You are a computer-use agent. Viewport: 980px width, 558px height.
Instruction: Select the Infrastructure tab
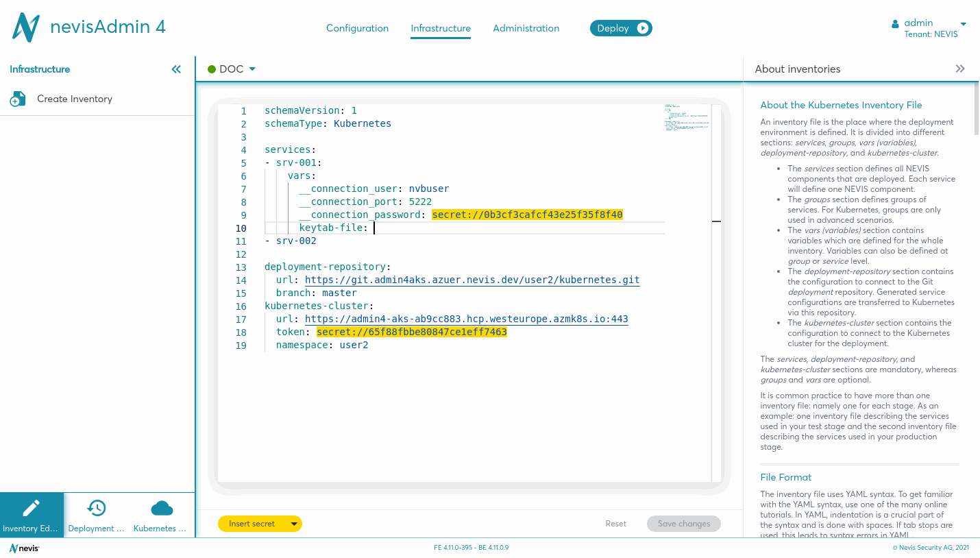pyautogui.click(x=440, y=28)
